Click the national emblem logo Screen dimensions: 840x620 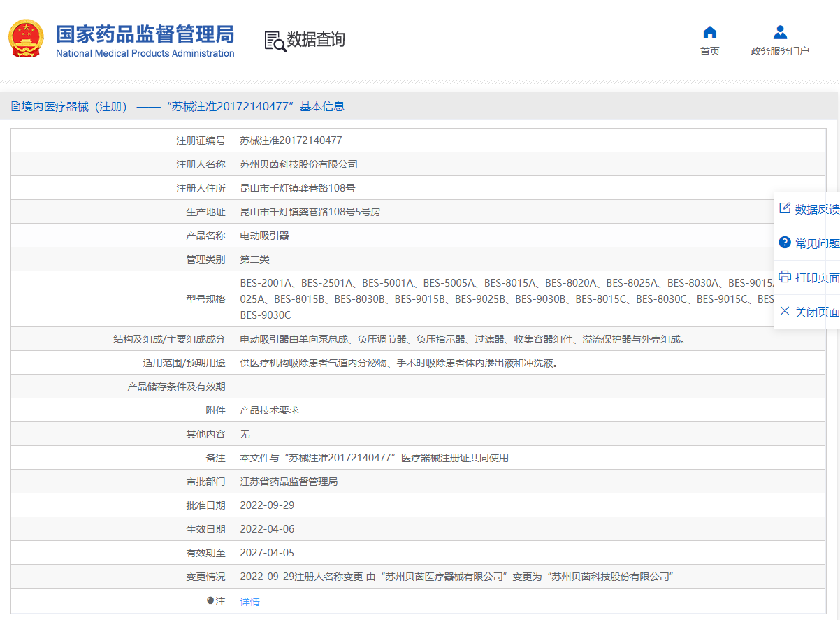(x=26, y=39)
